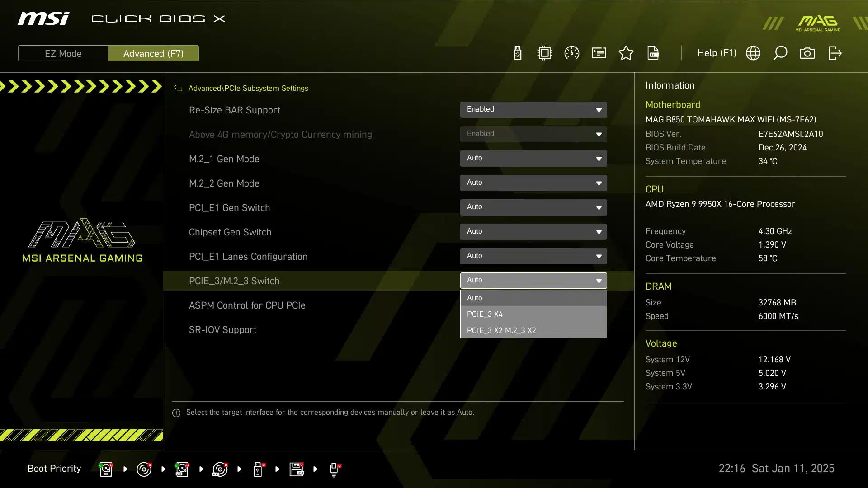Click the exit BIOS icon
This screenshot has height=488, width=868.
click(x=835, y=53)
